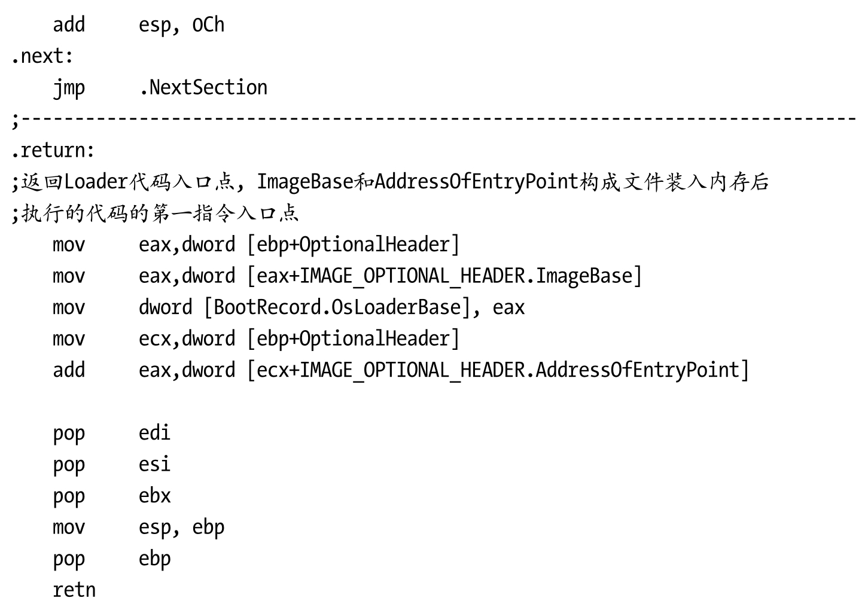Click the add mnemonic on add esp line
The height and width of the screenshot is (610, 868).
point(69,25)
